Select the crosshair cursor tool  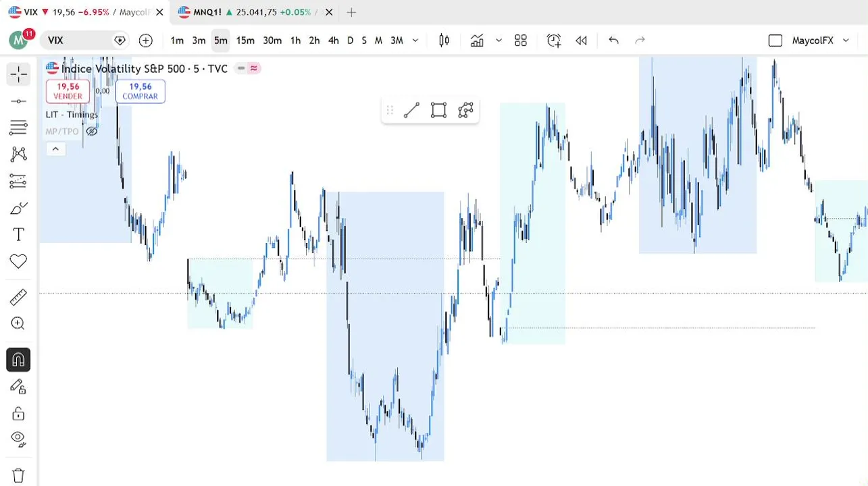coord(18,74)
